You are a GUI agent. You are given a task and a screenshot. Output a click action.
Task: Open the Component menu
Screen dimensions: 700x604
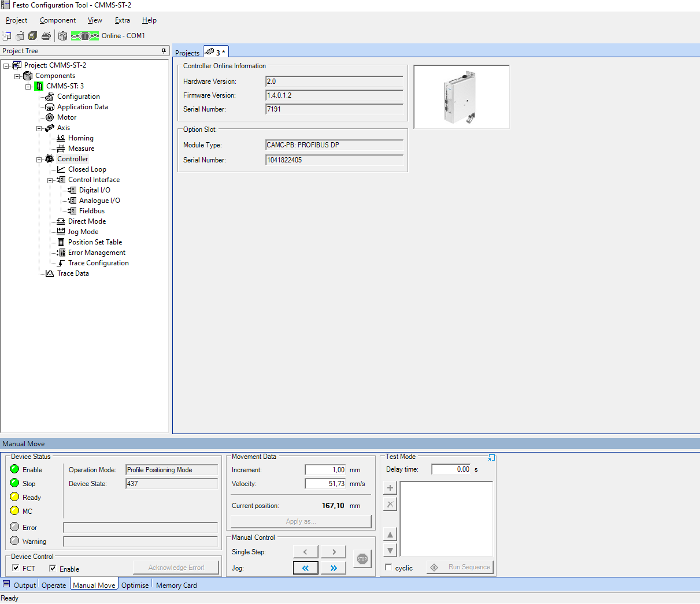pyautogui.click(x=57, y=20)
